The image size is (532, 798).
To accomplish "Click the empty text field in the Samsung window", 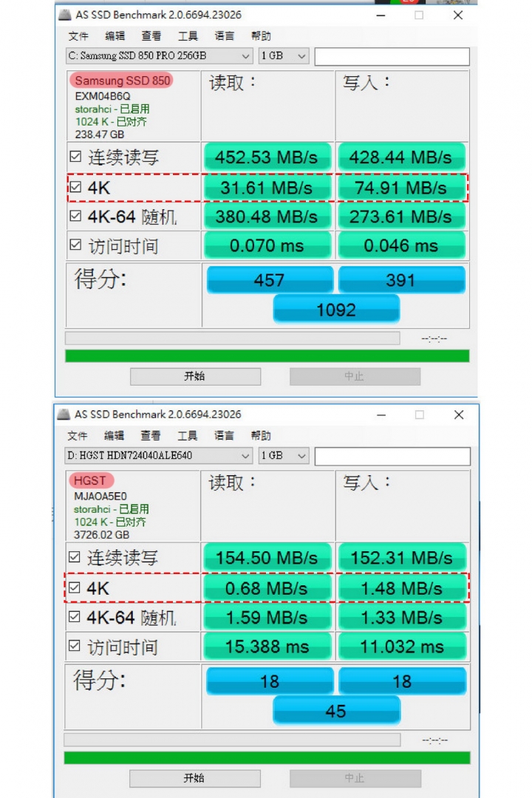I will point(392,56).
